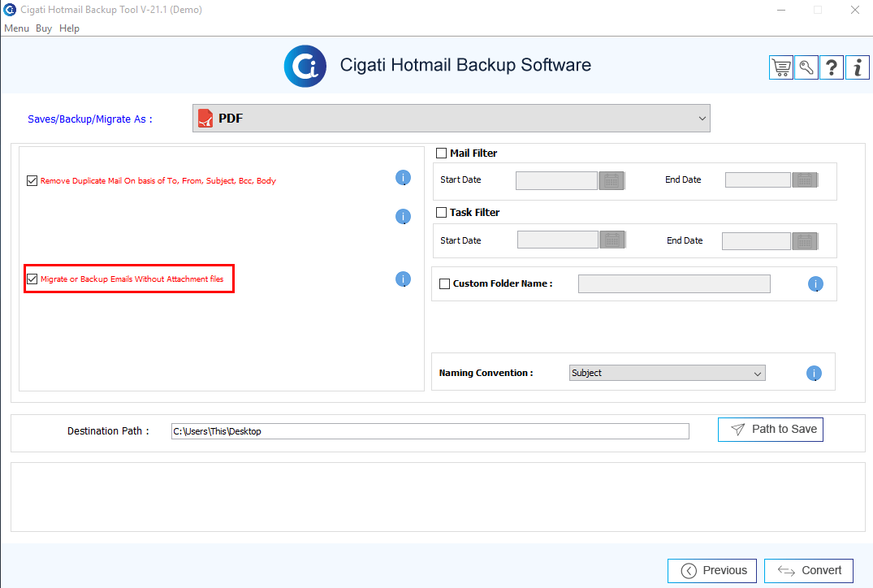Open the Buy menu
Image resolution: width=873 pixels, height=588 pixels.
click(x=44, y=28)
